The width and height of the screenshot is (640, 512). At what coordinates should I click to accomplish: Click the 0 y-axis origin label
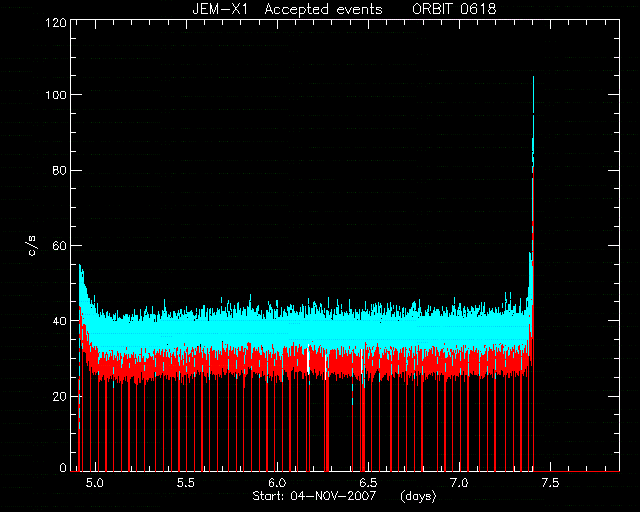(x=63, y=467)
